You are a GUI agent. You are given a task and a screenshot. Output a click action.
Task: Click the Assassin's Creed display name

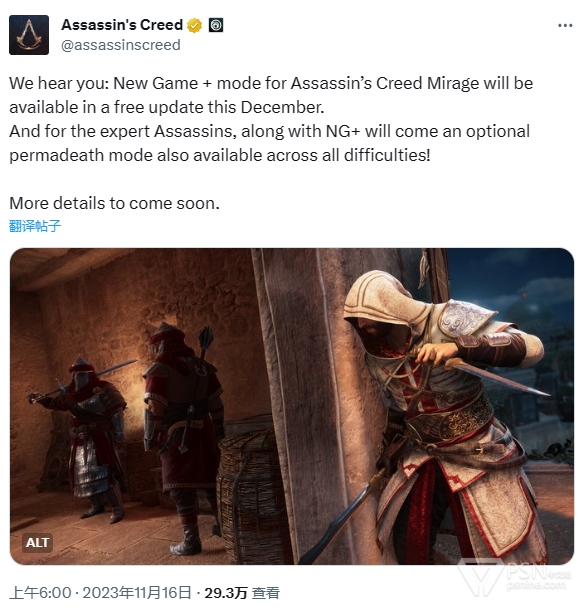122,25
